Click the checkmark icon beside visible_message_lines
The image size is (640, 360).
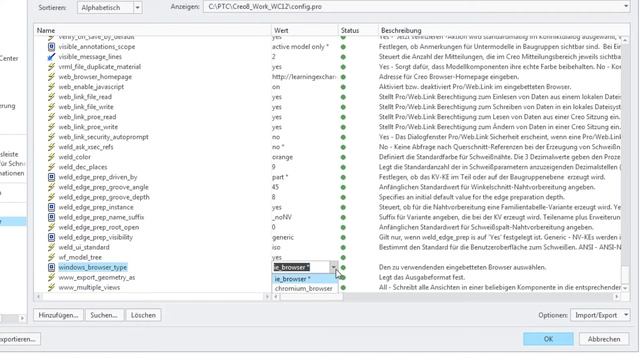pos(51,57)
